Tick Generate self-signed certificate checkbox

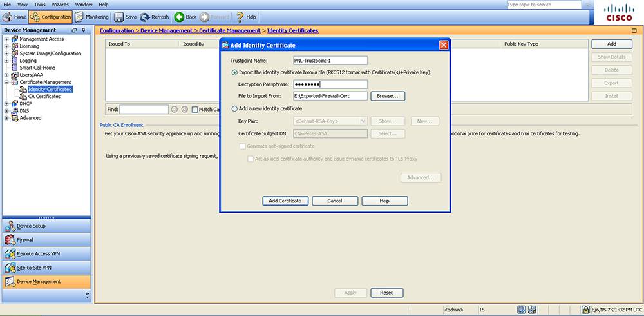point(242,146)
